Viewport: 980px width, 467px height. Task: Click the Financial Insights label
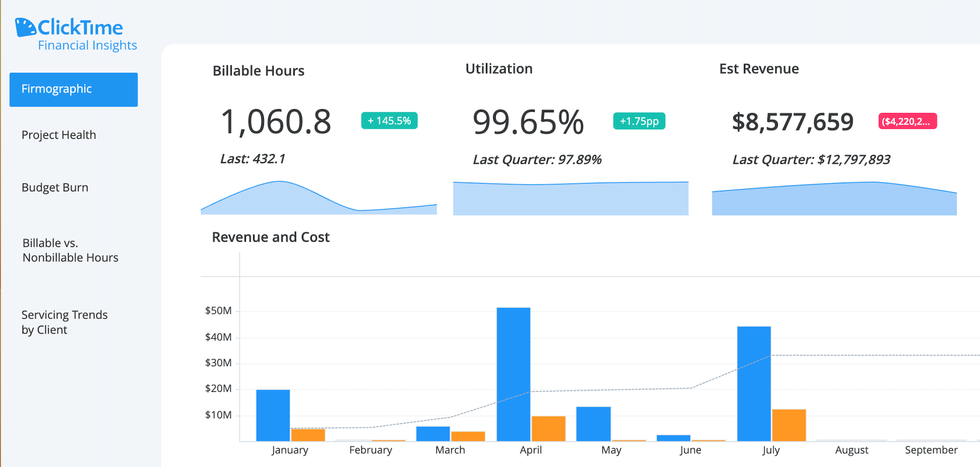click(x=88, y=45)
